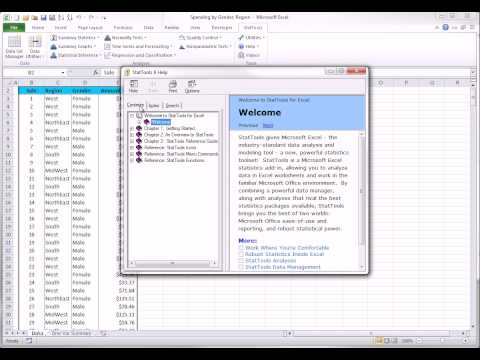Open the 'StatTools Data Management' link
Screen dimensions: 480x360
(283, 267)
